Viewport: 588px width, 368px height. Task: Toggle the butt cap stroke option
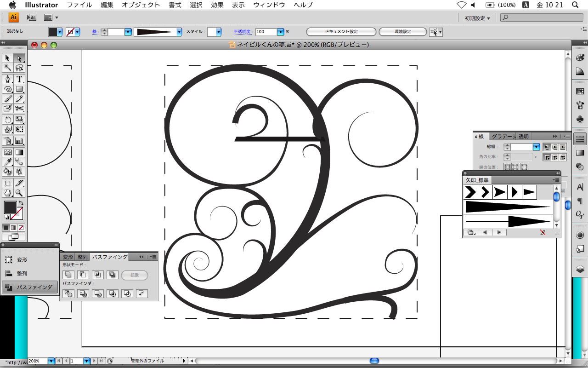pyautogui.click(x=547, y=147)
